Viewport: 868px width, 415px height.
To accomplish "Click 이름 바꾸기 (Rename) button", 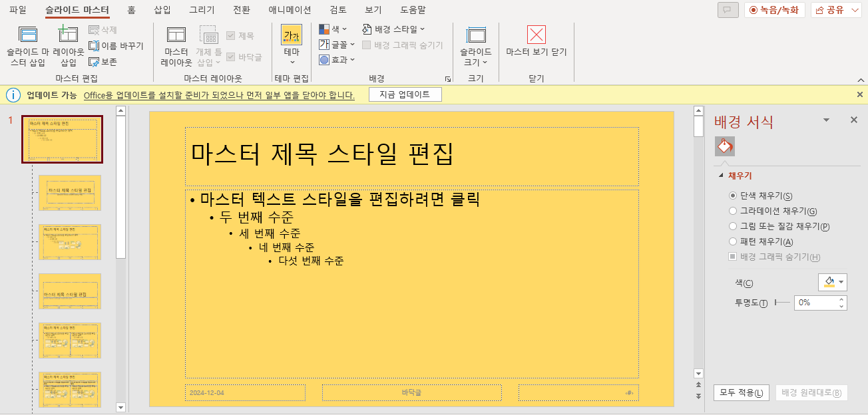I will pos(116,46).
